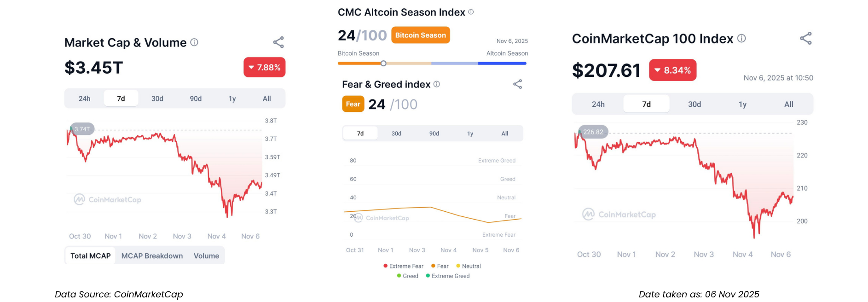
Task: Select 1y range on CoinMarketCap 100 chart
Action: [x=742, y=105]
